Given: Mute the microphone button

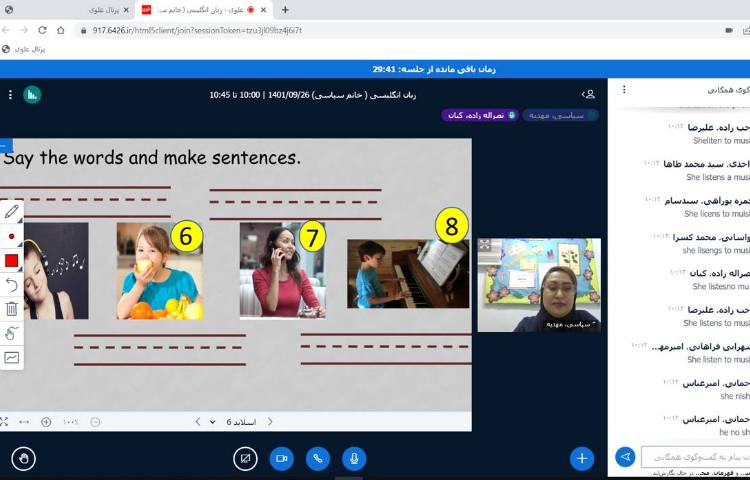Looking at the screenshot, I should (353, 458).
